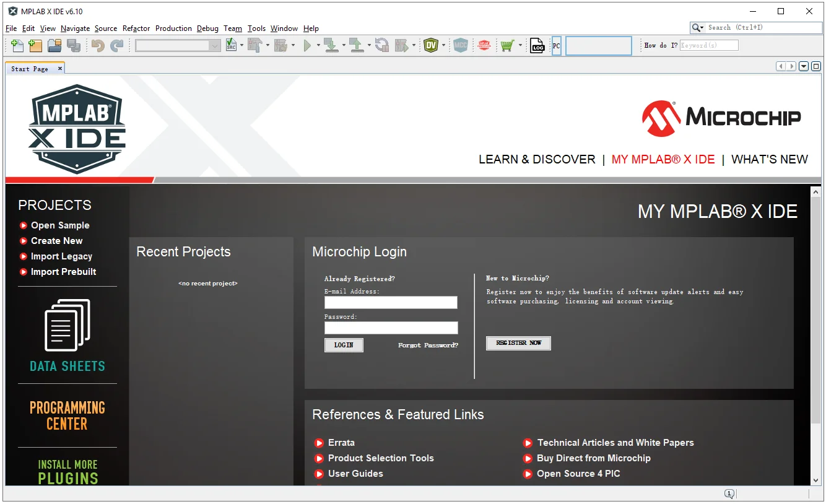
Task: Click the SRC checkmark project configuration icon
Action: (232, 45)
